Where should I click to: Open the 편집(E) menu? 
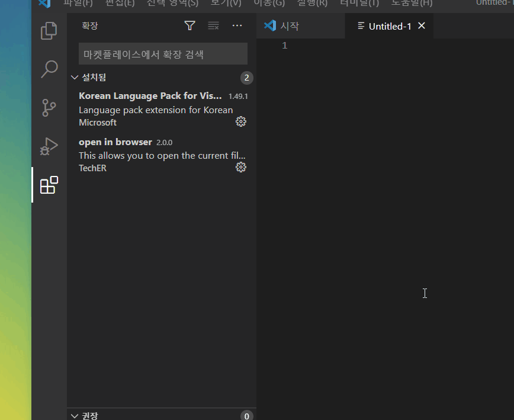coord(120,4)
